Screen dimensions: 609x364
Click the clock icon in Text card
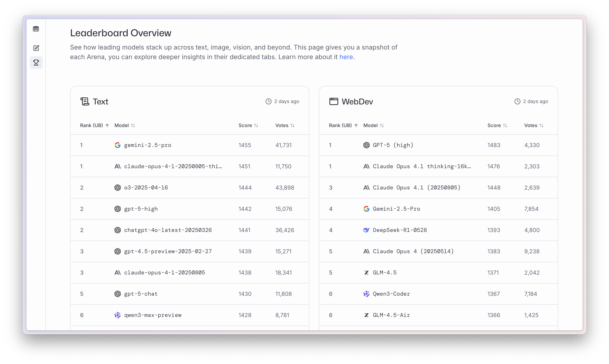[x=268, y=101]
